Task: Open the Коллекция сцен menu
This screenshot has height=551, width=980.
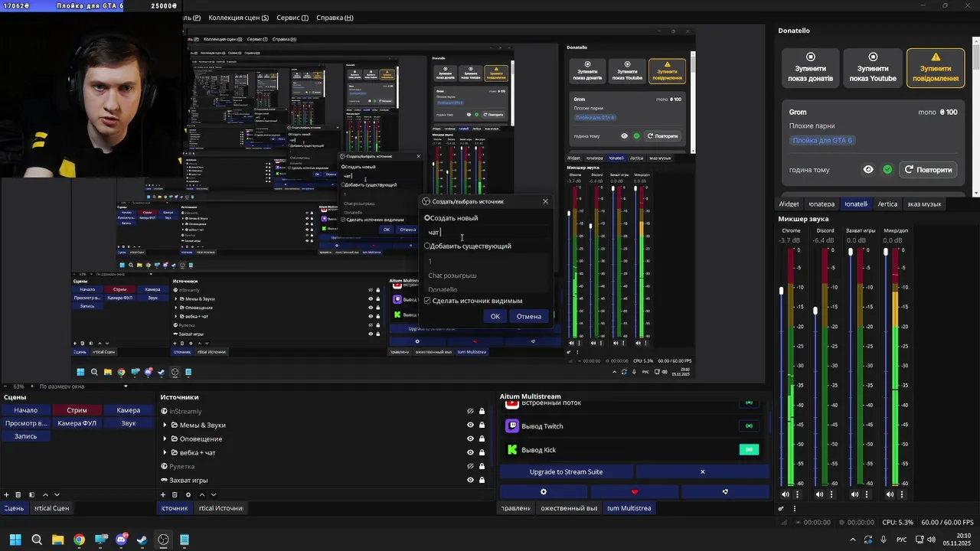Action: point(239,18)
